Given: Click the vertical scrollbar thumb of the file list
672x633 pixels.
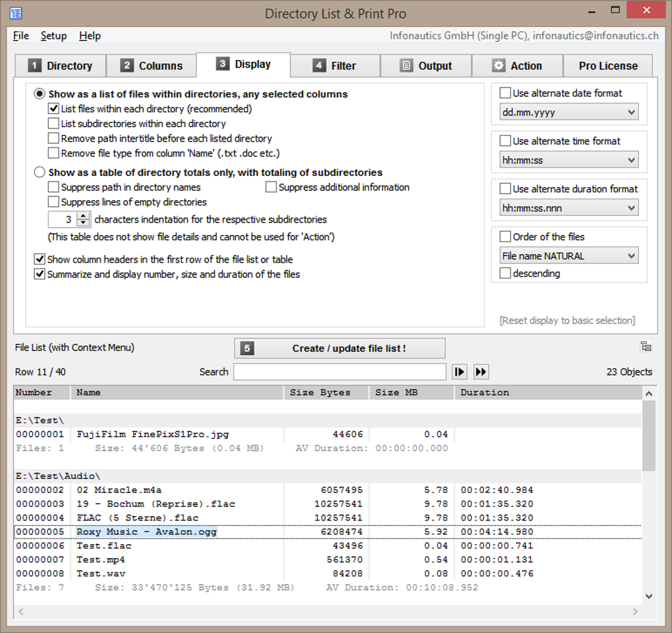Looking at the screenshot, I should [x=649, y=435].
